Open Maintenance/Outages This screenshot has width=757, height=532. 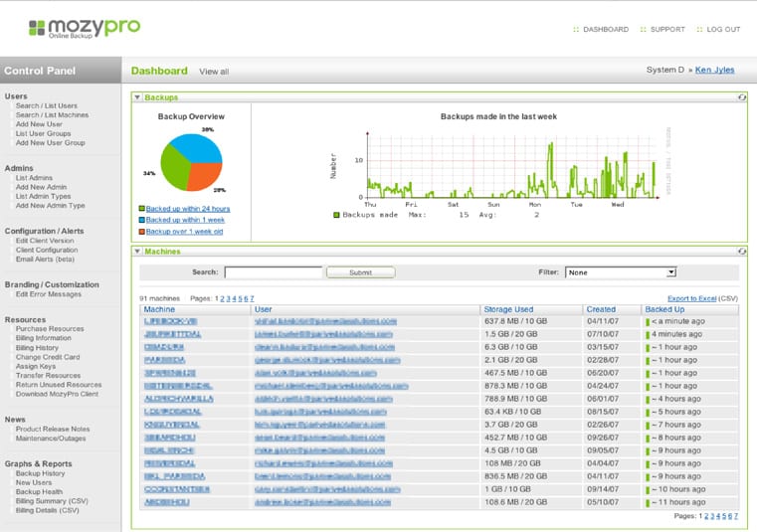point(51,439)
